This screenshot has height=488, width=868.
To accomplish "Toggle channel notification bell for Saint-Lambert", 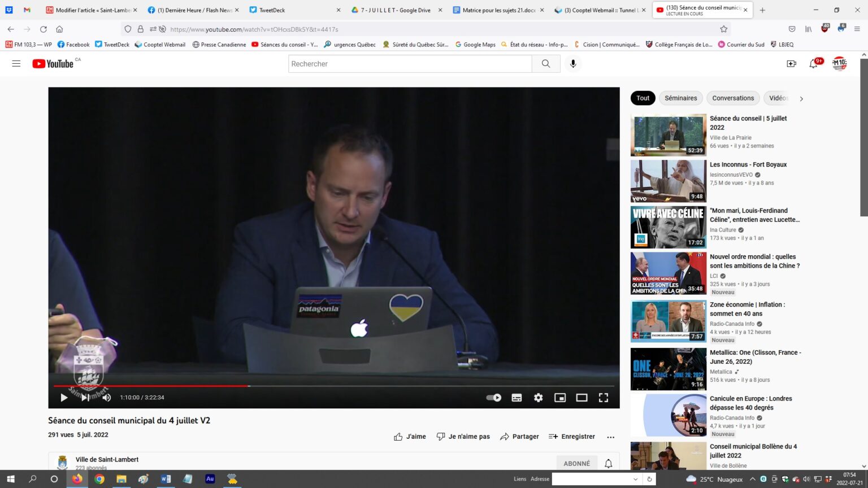I will (609, 464).
